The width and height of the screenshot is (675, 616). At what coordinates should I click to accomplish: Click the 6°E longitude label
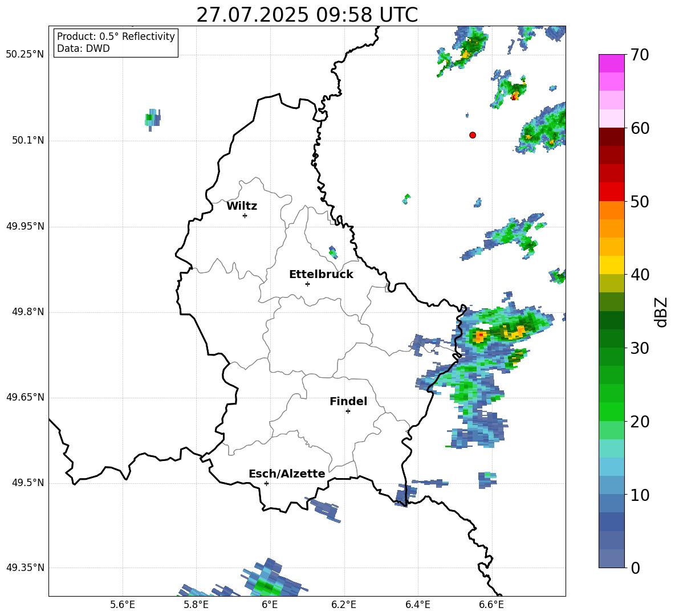point(270,605)
